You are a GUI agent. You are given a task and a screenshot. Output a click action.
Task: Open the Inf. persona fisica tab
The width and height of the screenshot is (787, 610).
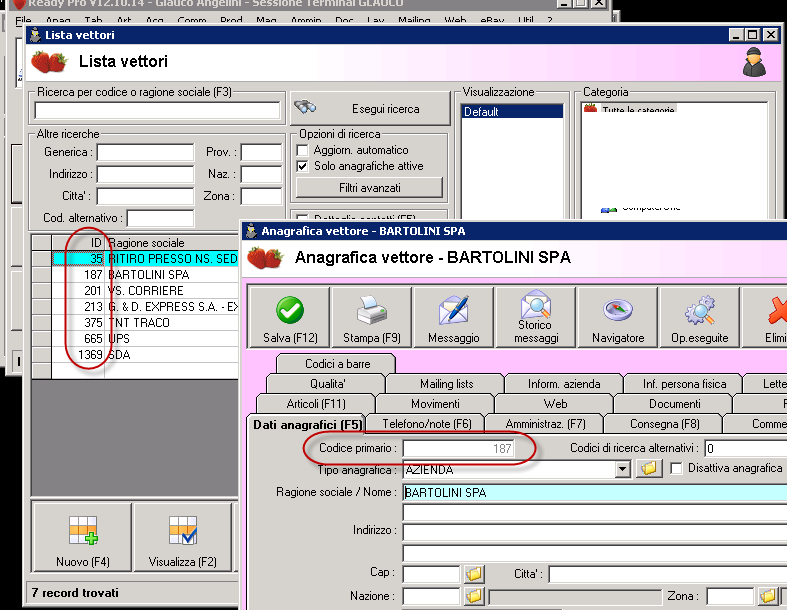point(684,384)
